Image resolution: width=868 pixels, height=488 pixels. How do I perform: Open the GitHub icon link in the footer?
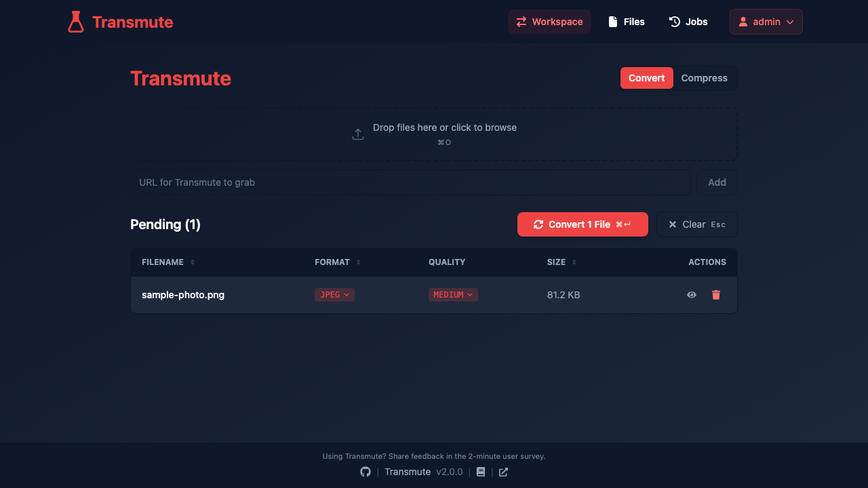[x=366, y=472]
